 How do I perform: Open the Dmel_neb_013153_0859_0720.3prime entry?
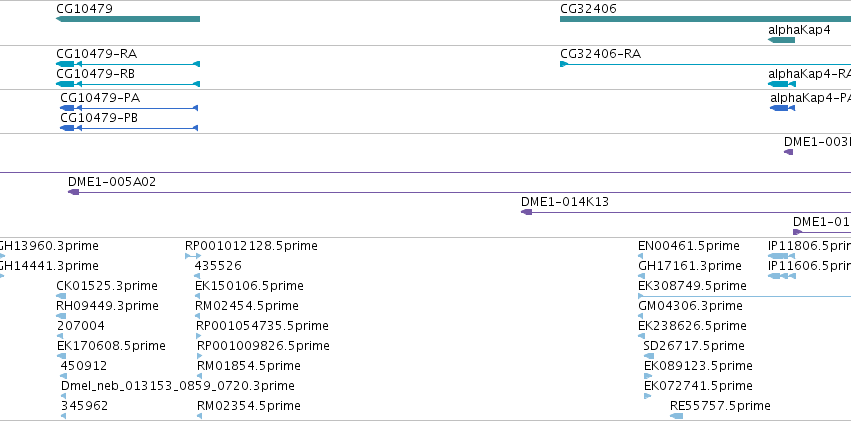177,386
